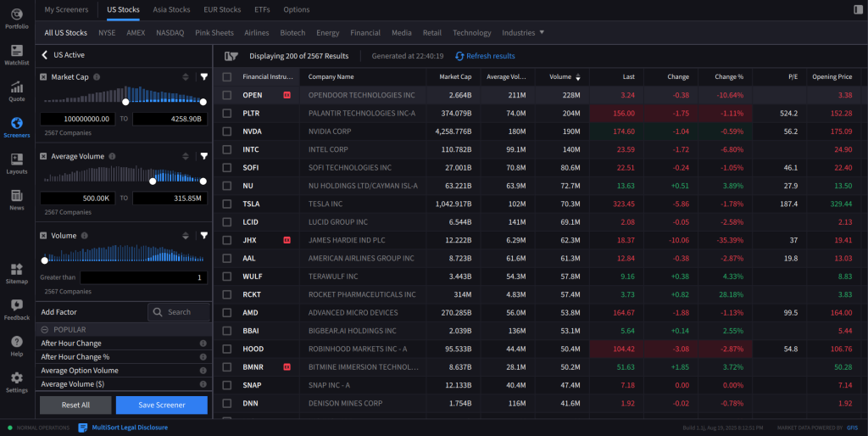Screen dimensions: 868x436
Task: Go back using the US Active chevron
Action: point(45,55)
